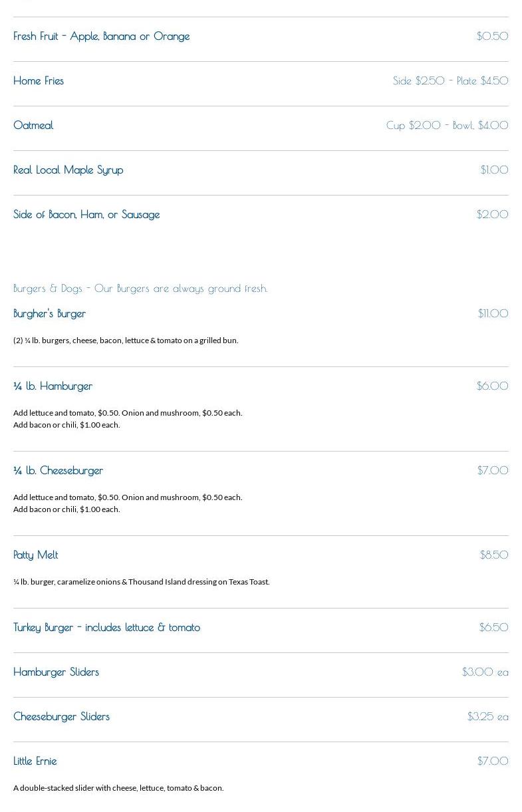Click the $11.00 Burgher's Burger price
Screen dimensions: 522x812
[x=493, y=313]
